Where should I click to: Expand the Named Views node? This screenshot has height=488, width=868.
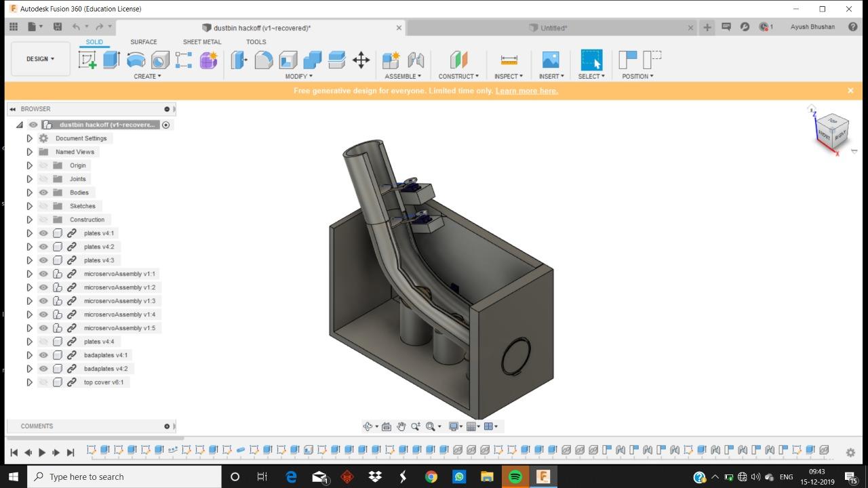(x=29, y=152)
